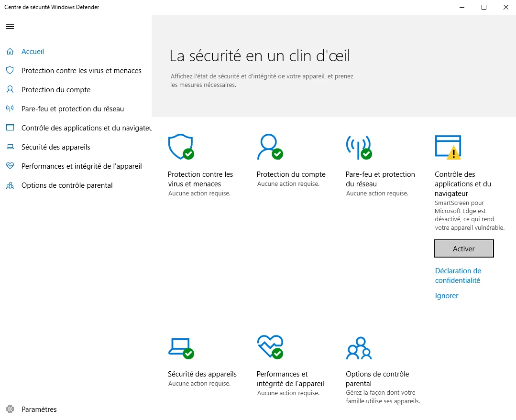Open the Protection du compte person icon
The width and height of the screenshot is (516, 420).
[270, 146]
